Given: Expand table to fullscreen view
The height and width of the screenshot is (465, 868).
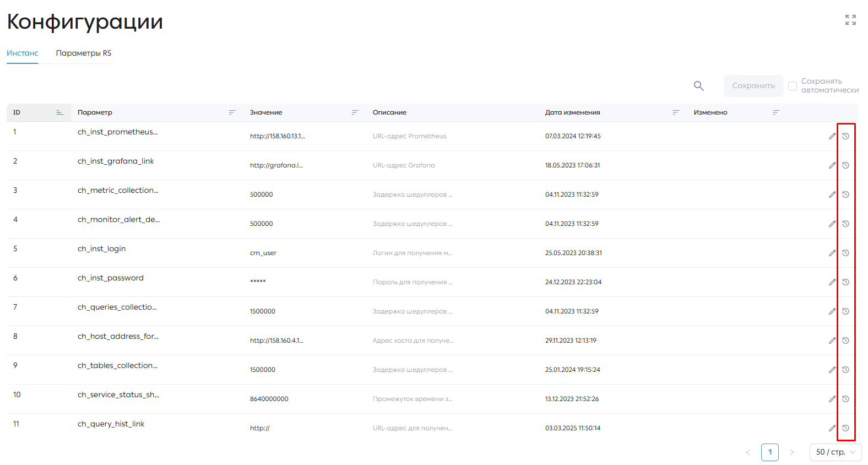Looking at the screenshot, I should [x=850, y=20].
